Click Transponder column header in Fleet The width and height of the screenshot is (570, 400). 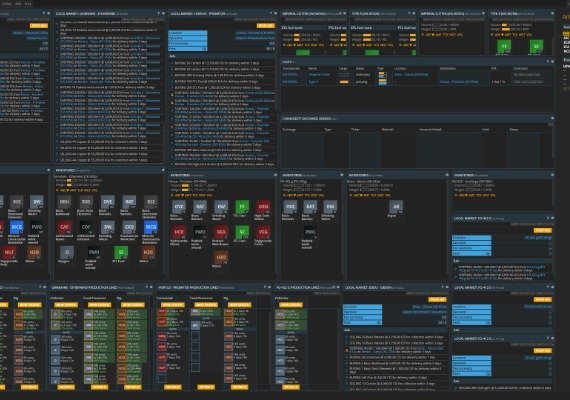pyautogui.click(x=292, y=68)
